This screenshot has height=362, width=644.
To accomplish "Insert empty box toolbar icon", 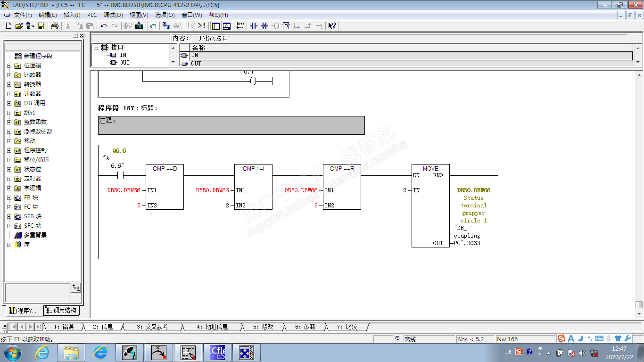I will point(286,26).
